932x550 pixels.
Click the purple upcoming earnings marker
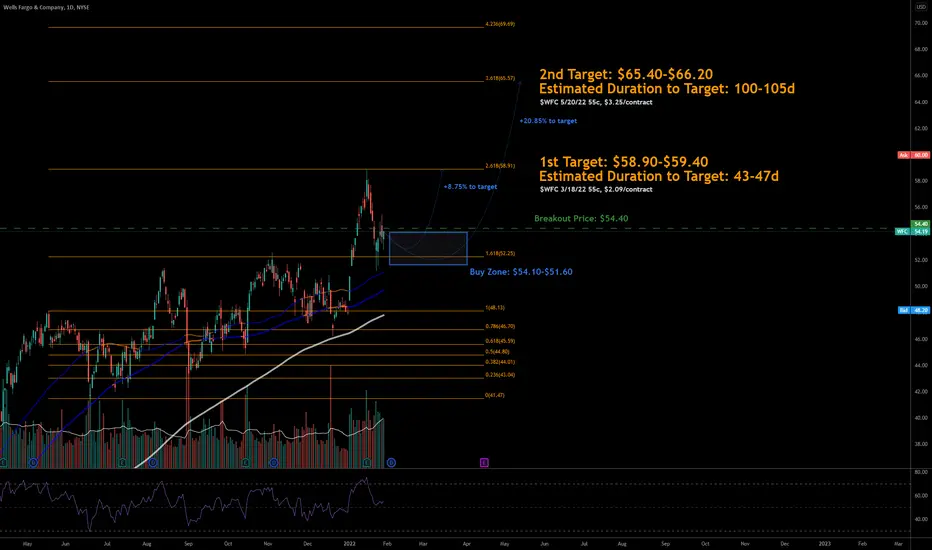tap(484, 463)
